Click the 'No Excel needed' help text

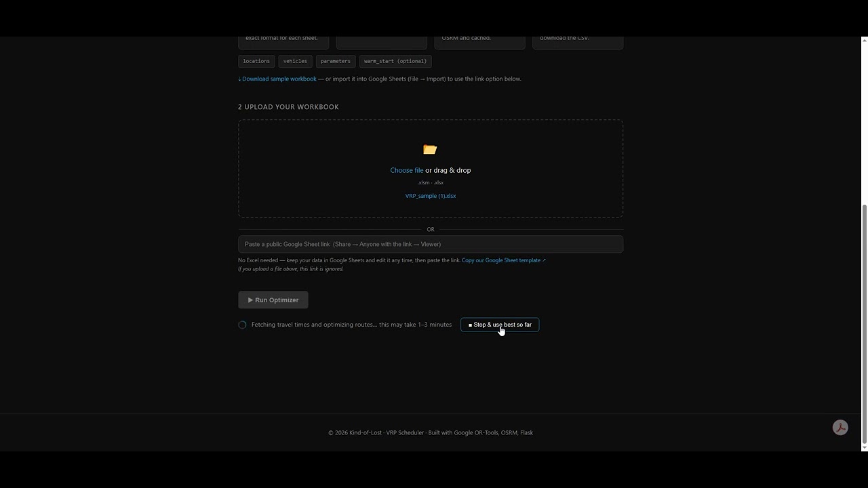(x=349, y=260)
